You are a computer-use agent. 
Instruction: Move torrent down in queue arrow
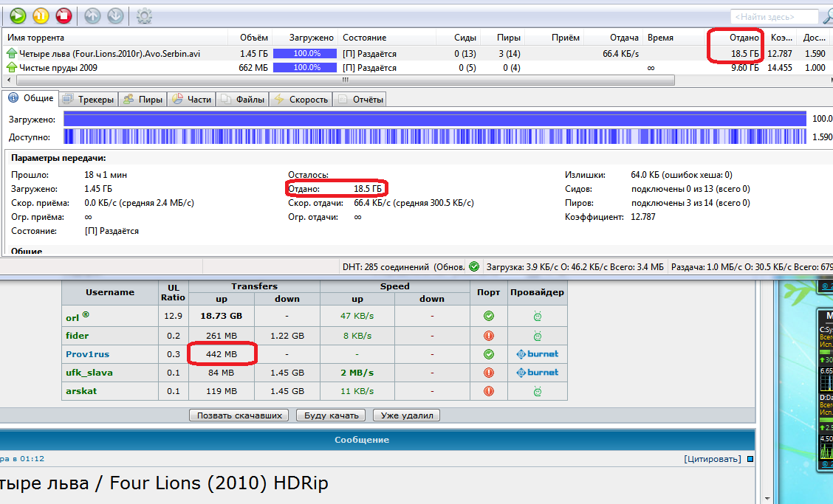tap(115, 15)
